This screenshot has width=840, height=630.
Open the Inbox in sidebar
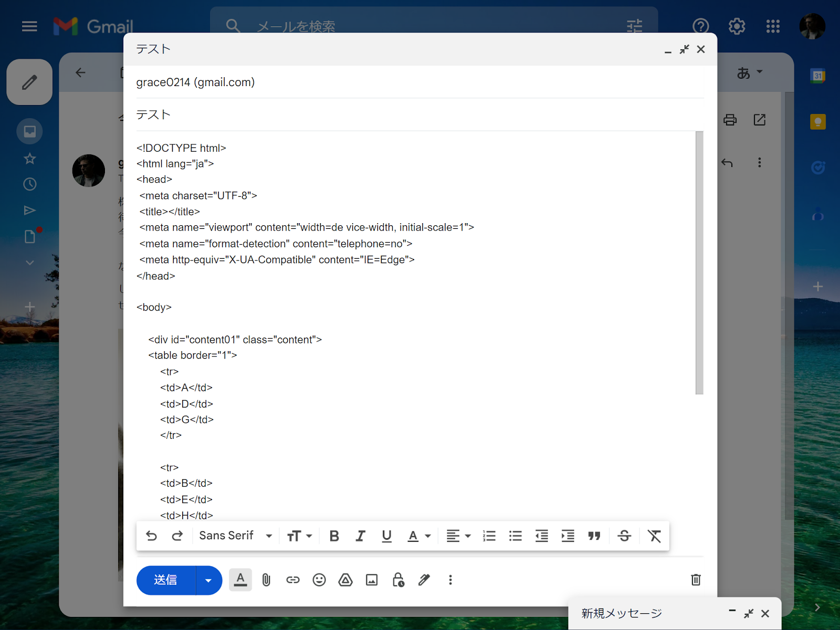pyautogui.click(x=29, y=131)
